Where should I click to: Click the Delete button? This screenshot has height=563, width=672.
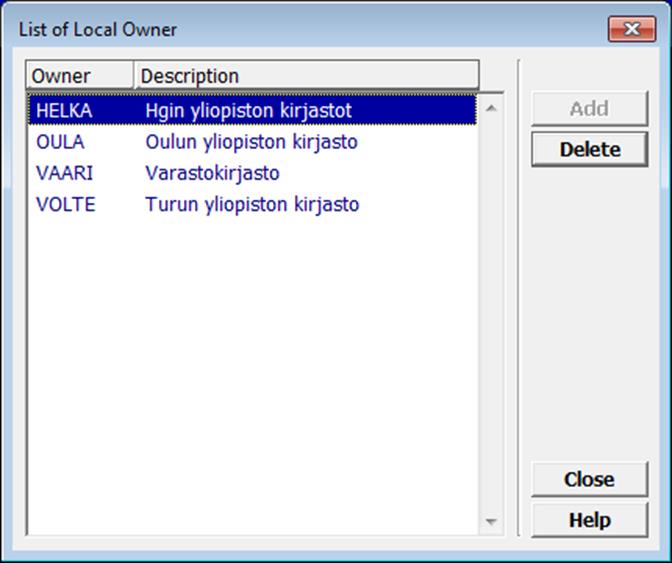coord(590,149)
